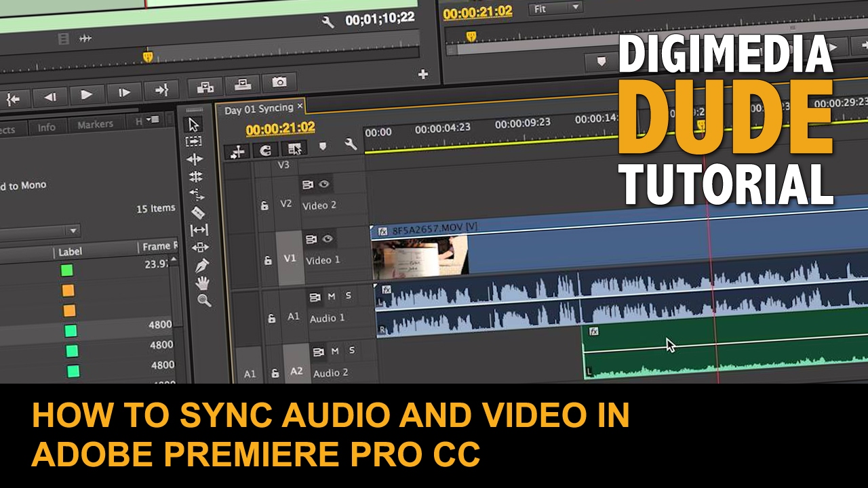Click the label swatch in the highlighted 4800 row

pyautogui.click(x=71, y=331)
